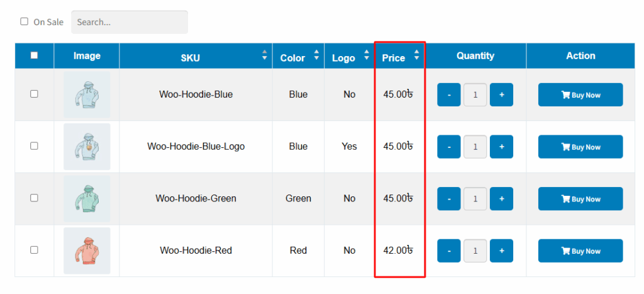Open the blue hoodie with logo thumbnail
644x294 pixels.
[x=87, y=147]
